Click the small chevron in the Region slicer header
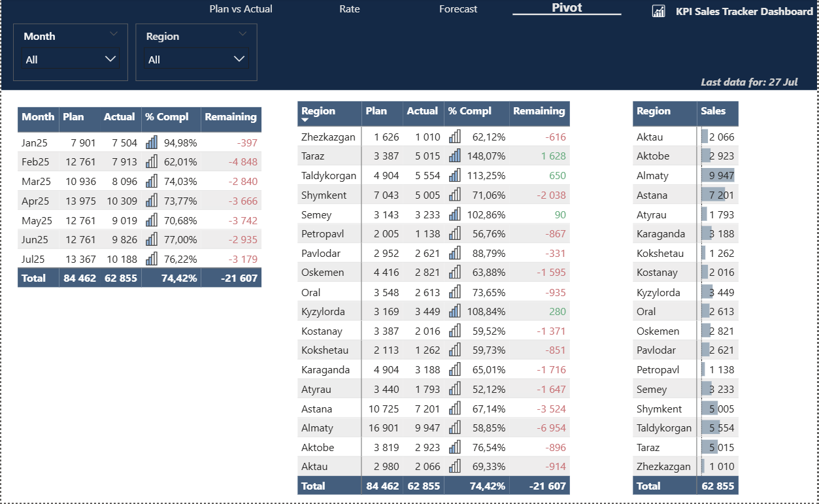819x504 pixels. click(243, 33)
